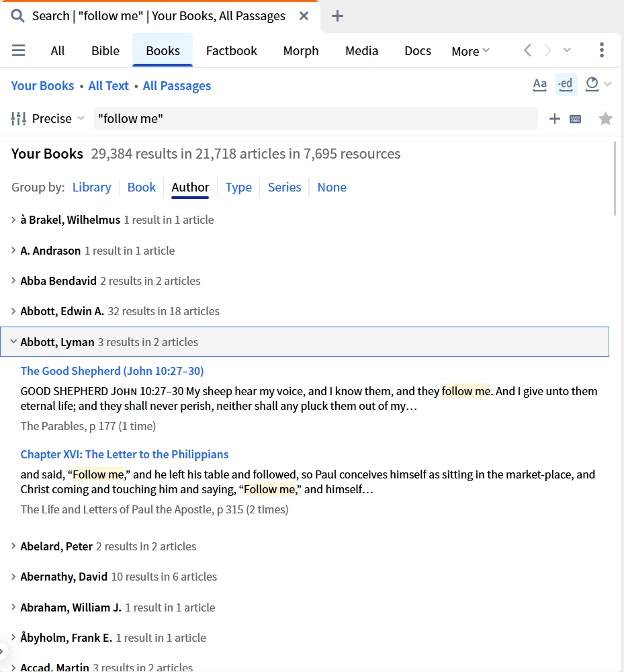This screenshot has width=624, height=672.
Task: Switch to the Docs search tab
Action: pyautogui.click(x=418, y=50)
